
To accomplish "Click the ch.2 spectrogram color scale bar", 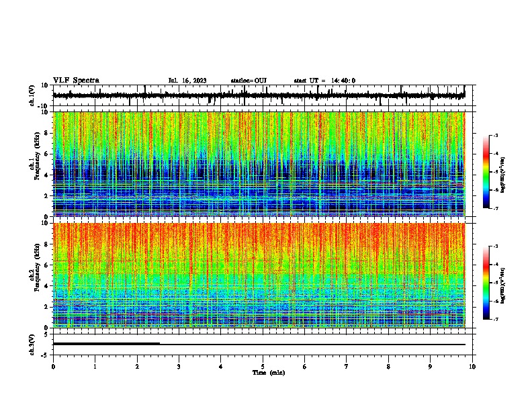I will click(486, 283).
